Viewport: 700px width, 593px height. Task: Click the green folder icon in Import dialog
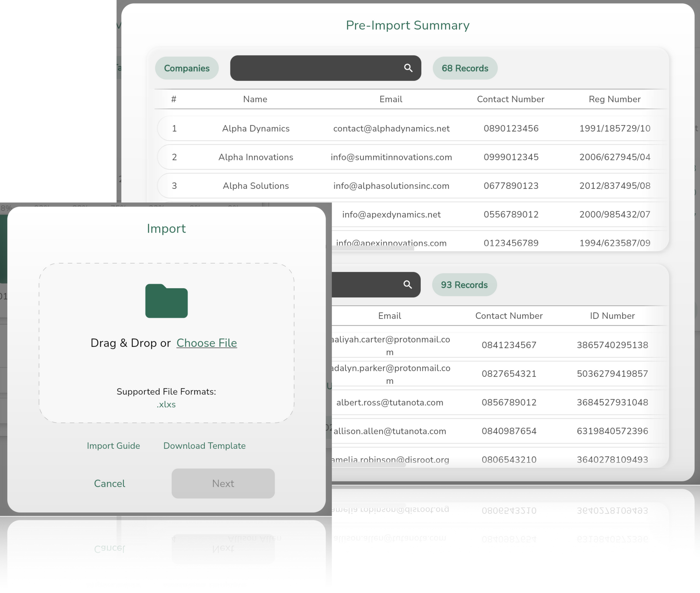point(167,301)
